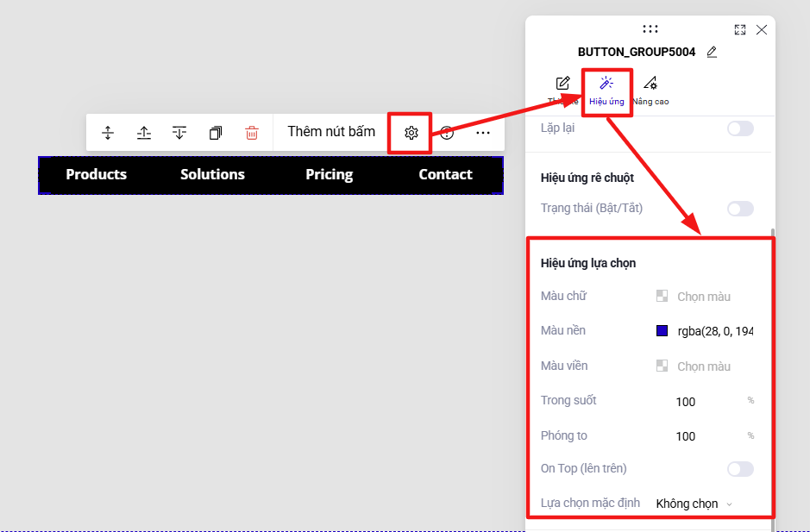Click the BUTTON_GROUP5004 title text
This screenshot has height=532, width=810.
[x=637, y=52]
